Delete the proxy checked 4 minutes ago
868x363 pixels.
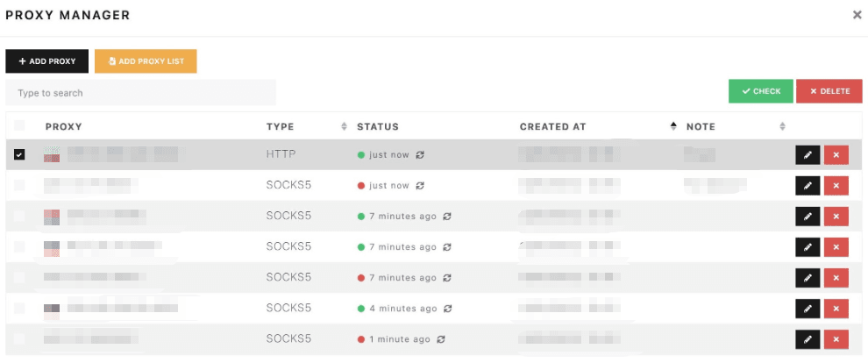(836, 309)
